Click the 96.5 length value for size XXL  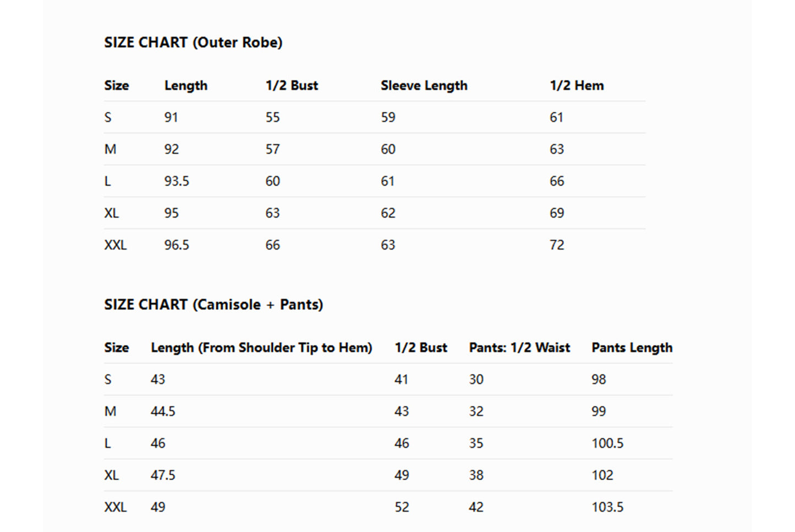click(177, 245)
